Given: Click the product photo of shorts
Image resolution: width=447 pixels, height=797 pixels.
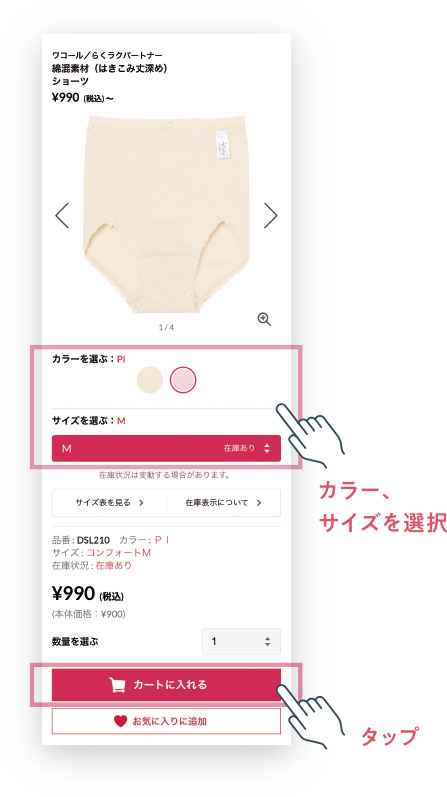Looking at the screenshot, I should (x=166, y=214).
